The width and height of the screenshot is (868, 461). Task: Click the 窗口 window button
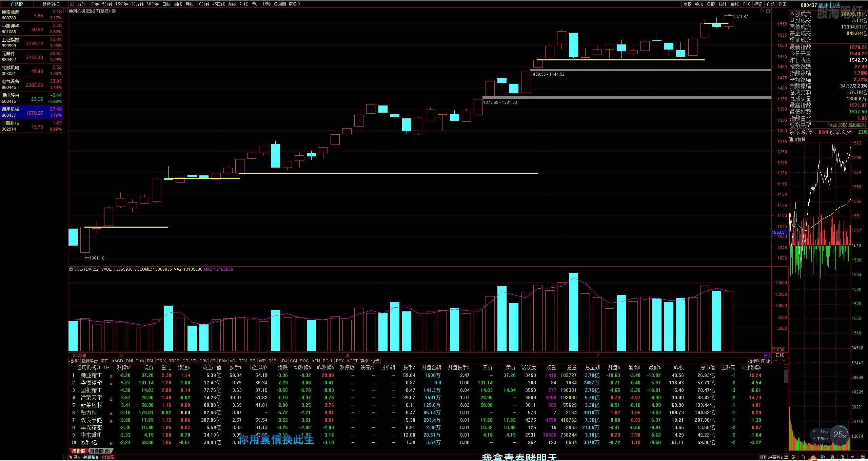pos(104,361)
